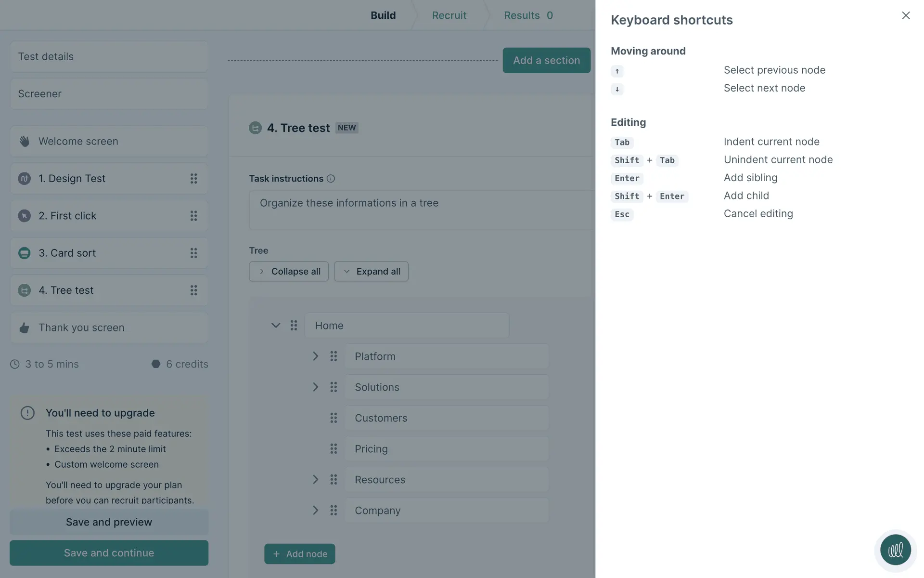Close the Keyboard shortcuts panel

tap(905, 15)
